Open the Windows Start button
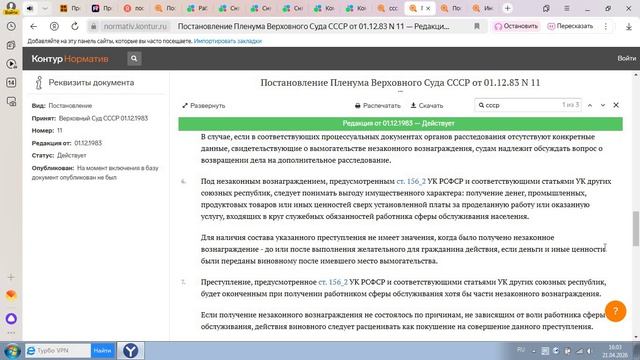This screenshot has height=360, width=640. (12, 351)
